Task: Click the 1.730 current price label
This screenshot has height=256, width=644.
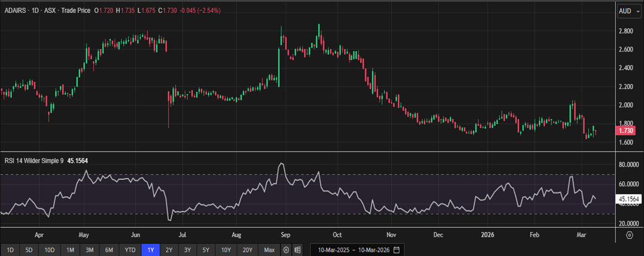Action: [x=627, y=130]
